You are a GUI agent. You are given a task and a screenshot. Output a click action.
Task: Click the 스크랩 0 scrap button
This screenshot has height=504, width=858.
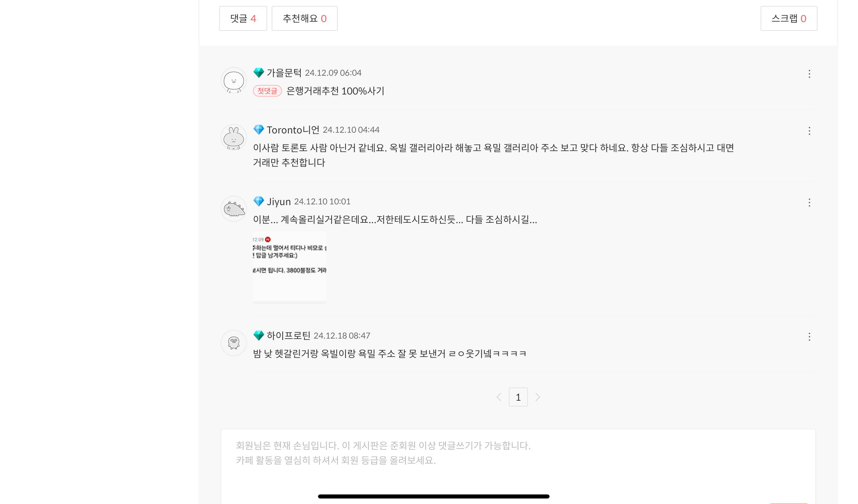pos(789,18)
